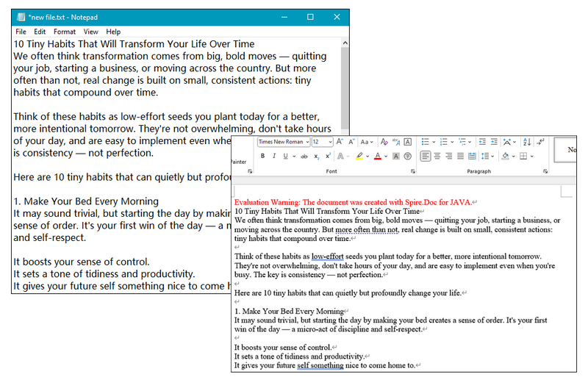The height and width of the screenshot is (388, 588).
Task: Open bullet library dropdown arrow
Action: [434, 142]
